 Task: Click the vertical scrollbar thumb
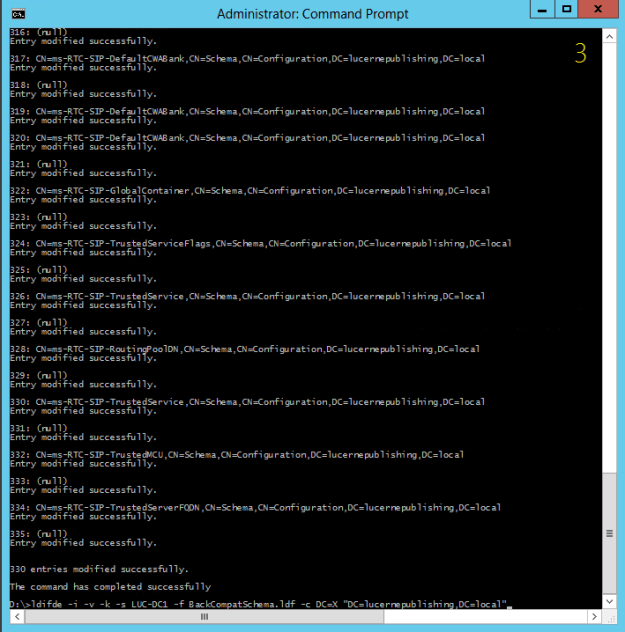coord(609,534)
